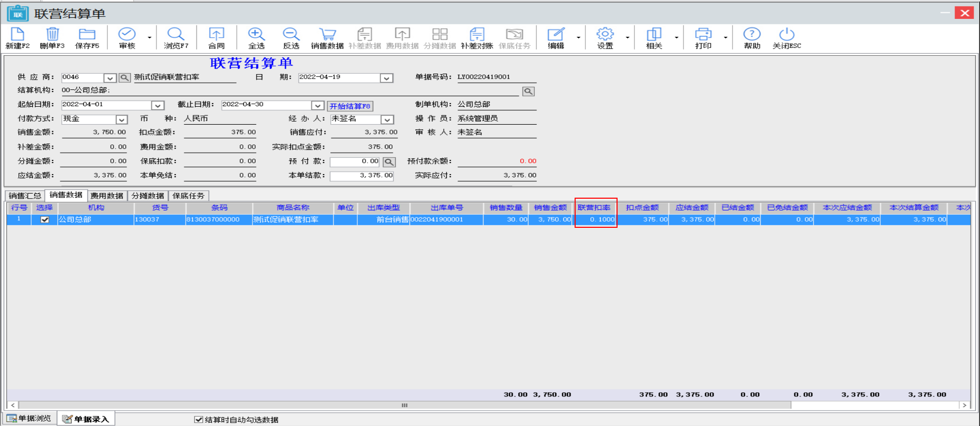Click the 销售数据 shopping cart icon

click(x=327, y=35)
